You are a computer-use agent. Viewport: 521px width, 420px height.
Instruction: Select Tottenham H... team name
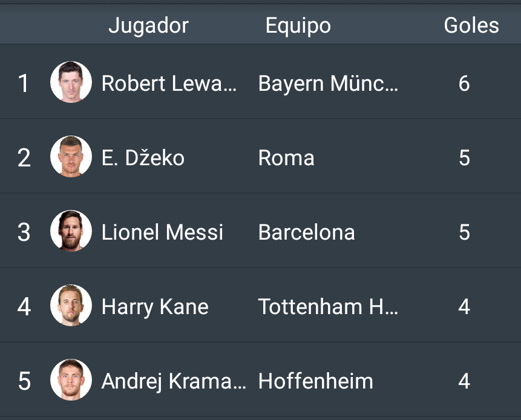click(328, 306)
